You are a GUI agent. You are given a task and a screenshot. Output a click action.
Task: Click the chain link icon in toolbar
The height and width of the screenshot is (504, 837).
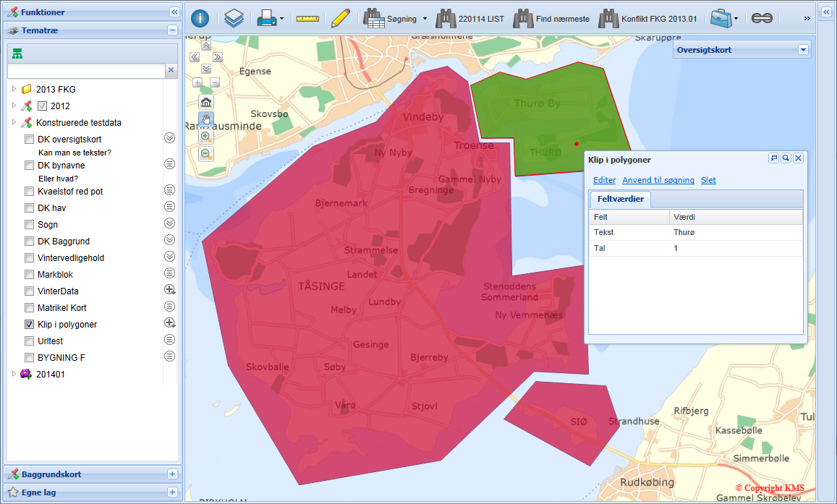coord(762,19)
